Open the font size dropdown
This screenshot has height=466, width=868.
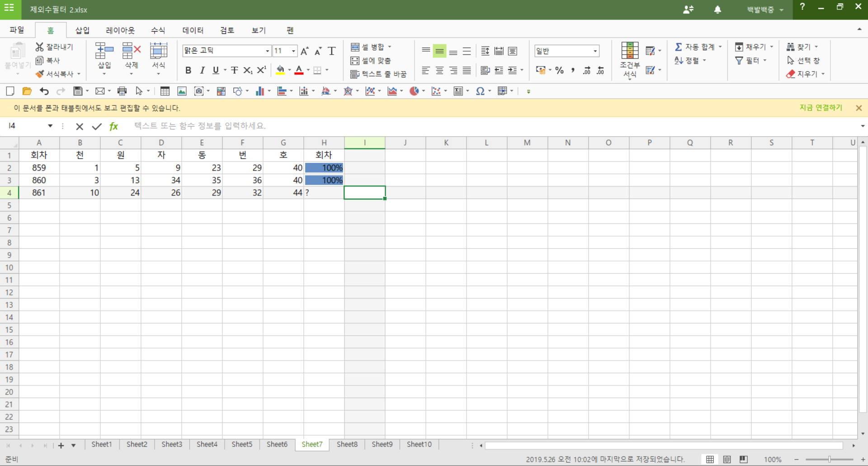[x=293, y=51]
